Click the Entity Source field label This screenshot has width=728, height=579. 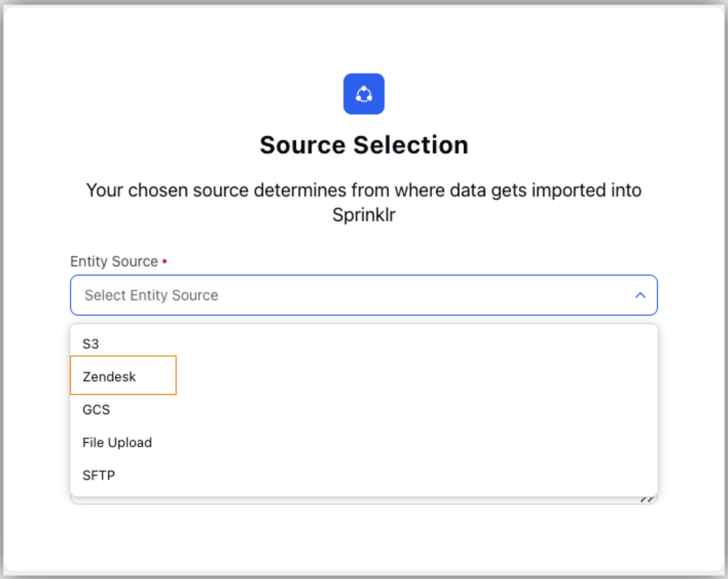[114, 261]
